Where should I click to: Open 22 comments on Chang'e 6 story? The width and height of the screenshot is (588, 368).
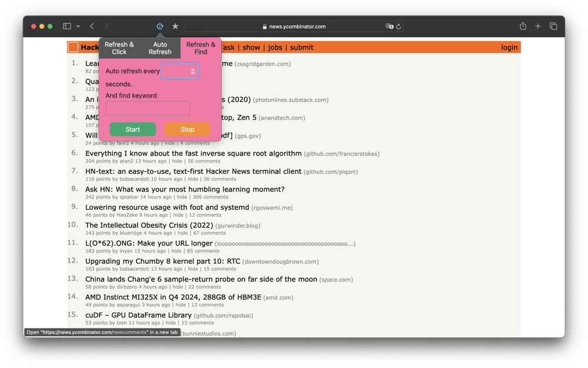tap(205, 287)
